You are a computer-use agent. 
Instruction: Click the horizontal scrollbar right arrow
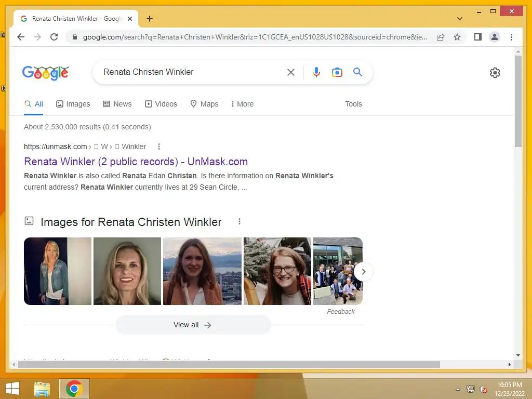(x=509, y=364)
